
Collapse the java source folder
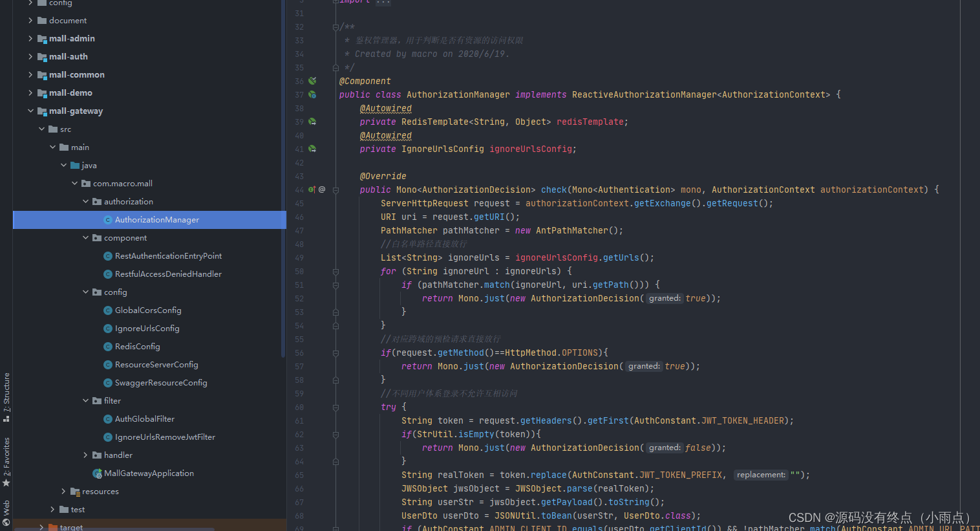[63, 166]
